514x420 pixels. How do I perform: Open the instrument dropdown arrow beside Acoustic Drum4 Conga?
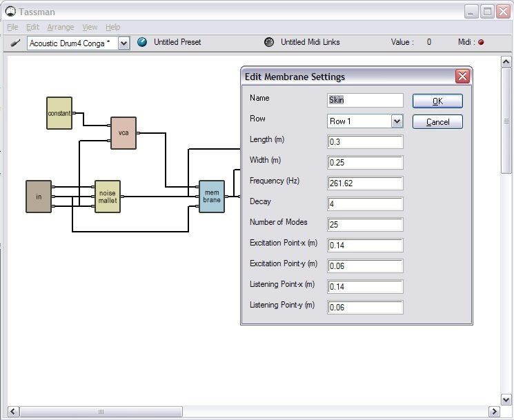(x=124, y=43)
